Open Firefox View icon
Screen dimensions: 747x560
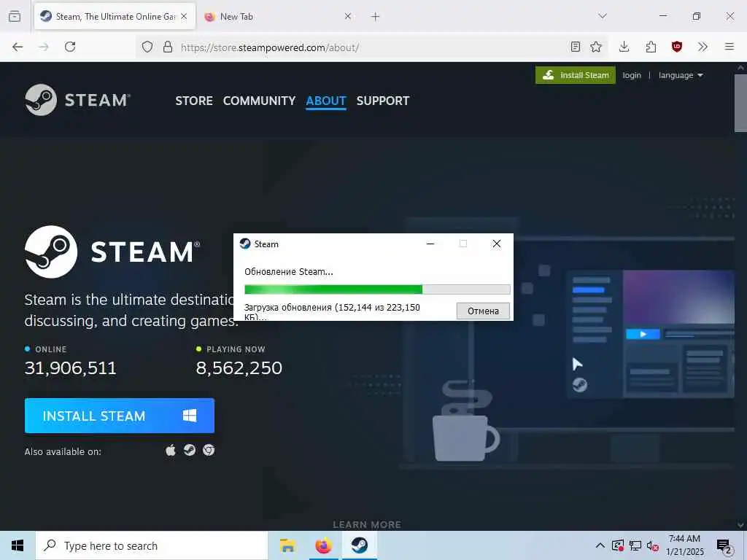pos(15,16)
